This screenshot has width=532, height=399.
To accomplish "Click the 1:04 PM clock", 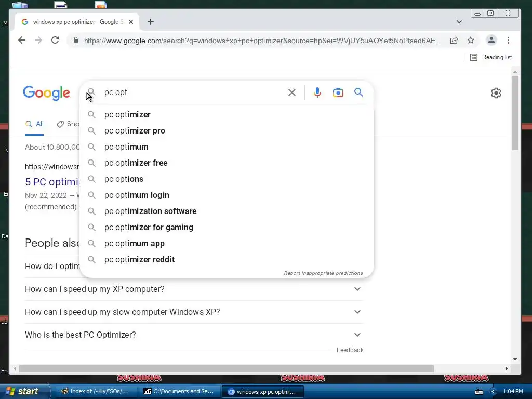I will click(x=513, y=392).
